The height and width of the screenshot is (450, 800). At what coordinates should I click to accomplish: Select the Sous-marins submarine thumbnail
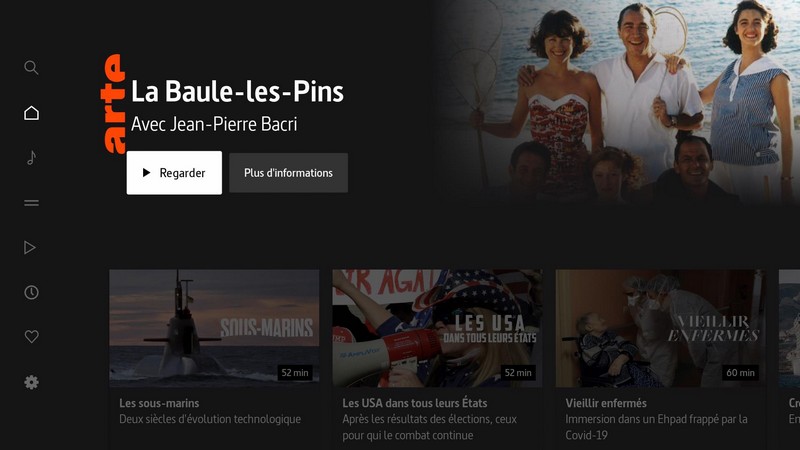coord(214,328)
